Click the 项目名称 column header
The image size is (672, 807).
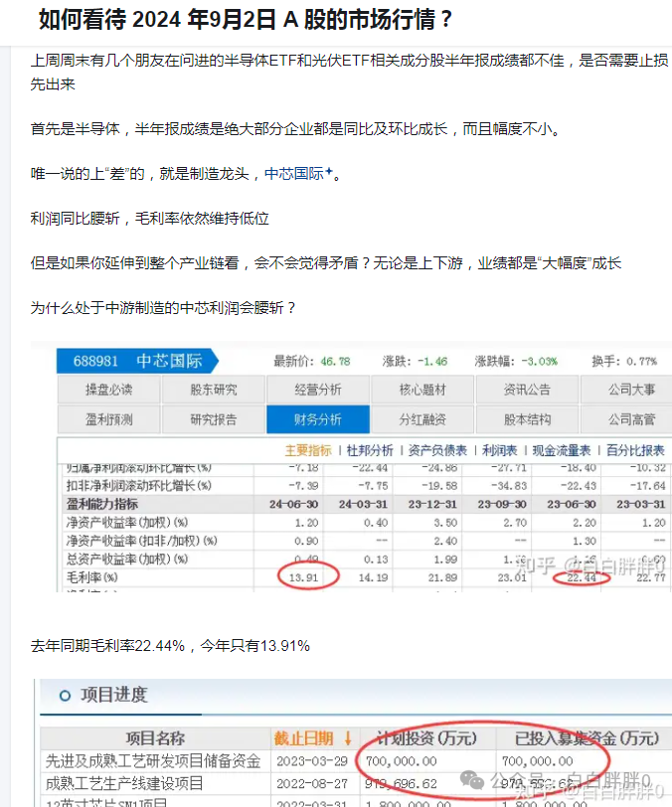click(155, 738)
